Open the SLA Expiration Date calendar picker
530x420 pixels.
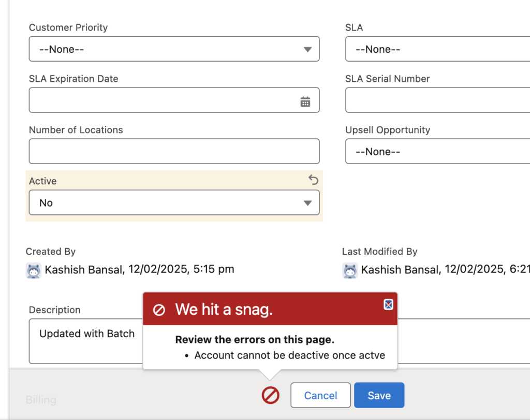[x=305, y=102]
